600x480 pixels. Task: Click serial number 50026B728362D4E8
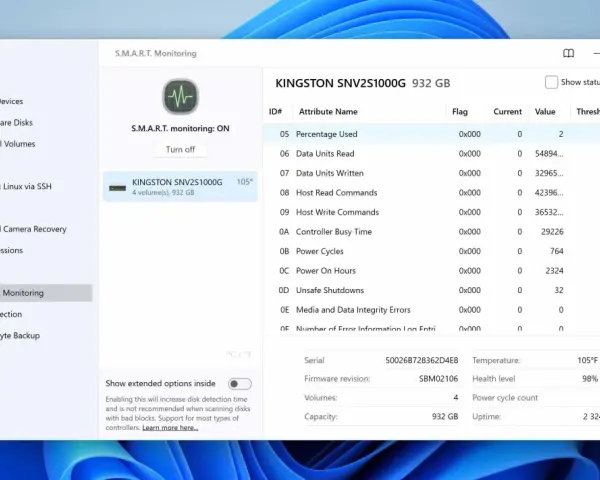coord(421,360)
